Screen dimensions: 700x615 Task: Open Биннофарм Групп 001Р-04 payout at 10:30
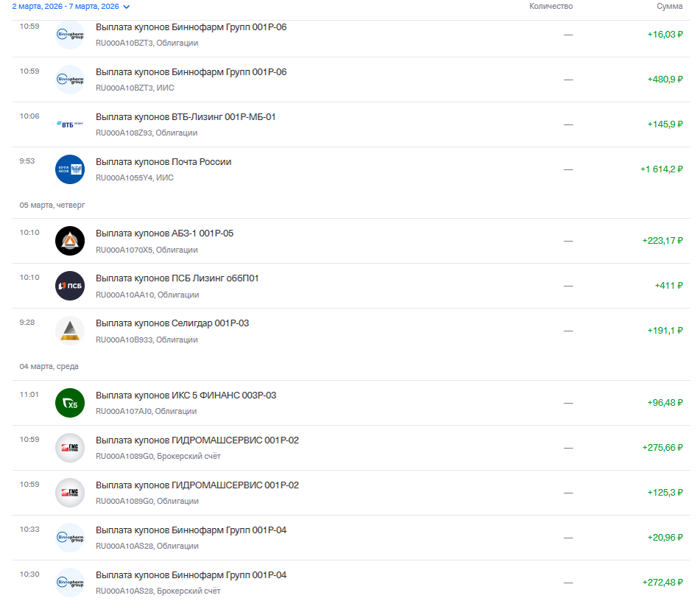click(351, 583)
